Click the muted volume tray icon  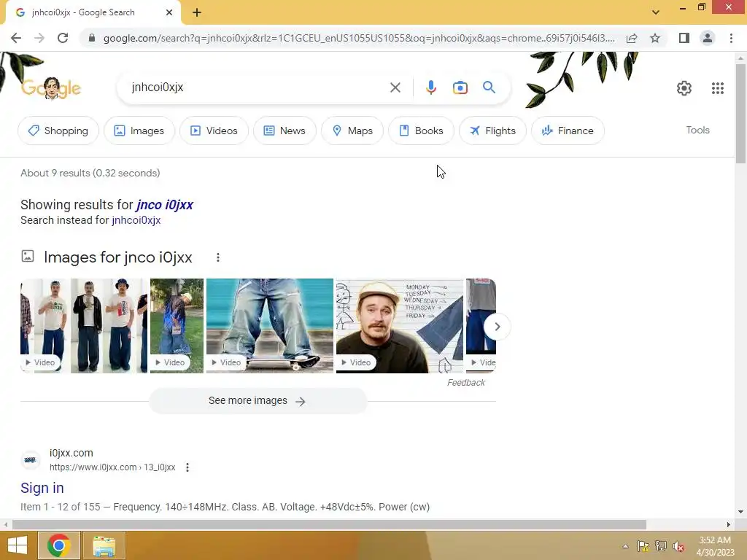tap(678, 546)
